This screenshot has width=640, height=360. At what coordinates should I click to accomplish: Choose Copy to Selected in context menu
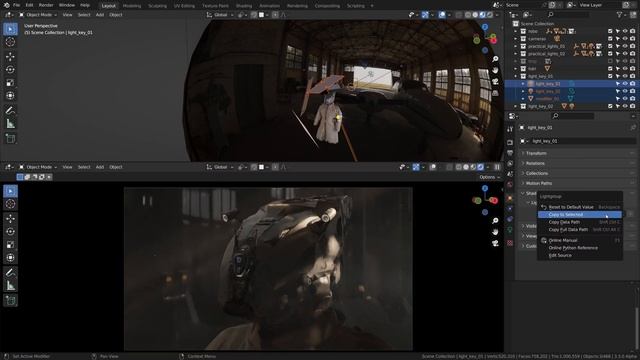pyautogui.click(x=580, y=215)
